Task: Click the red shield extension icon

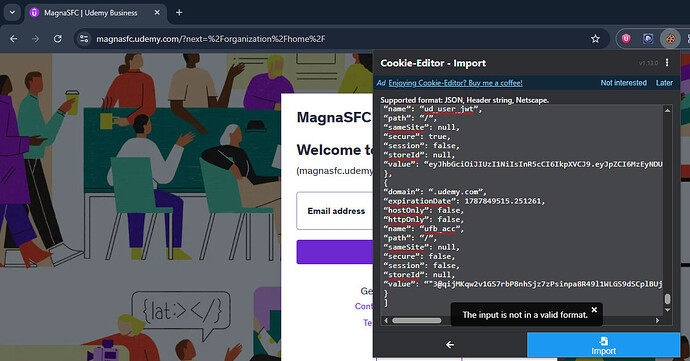Action: tap(626, 39)
